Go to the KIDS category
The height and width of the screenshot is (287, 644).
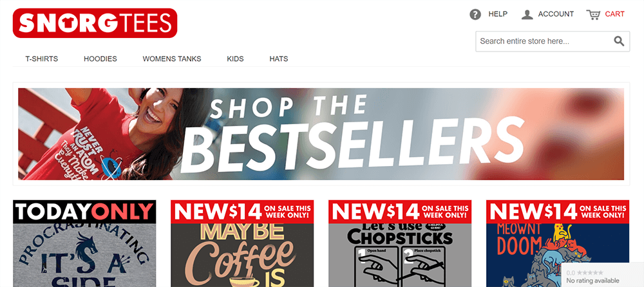coord(235,59)
